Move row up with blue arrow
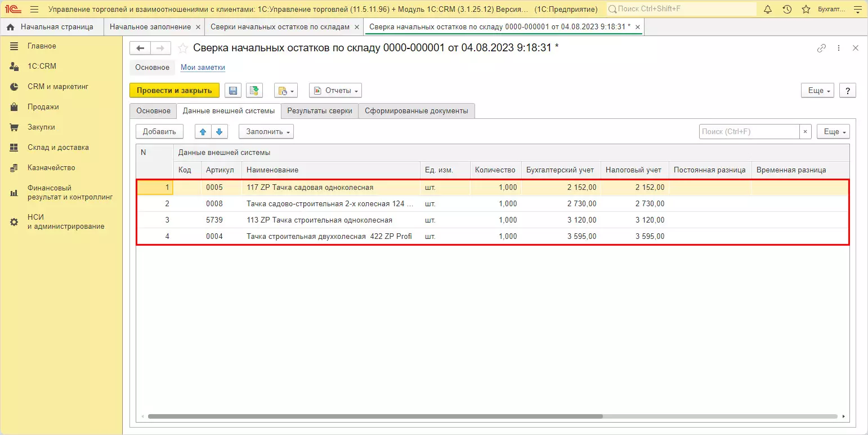Viewport: 868px width, 435px height. tap(203, 132)
